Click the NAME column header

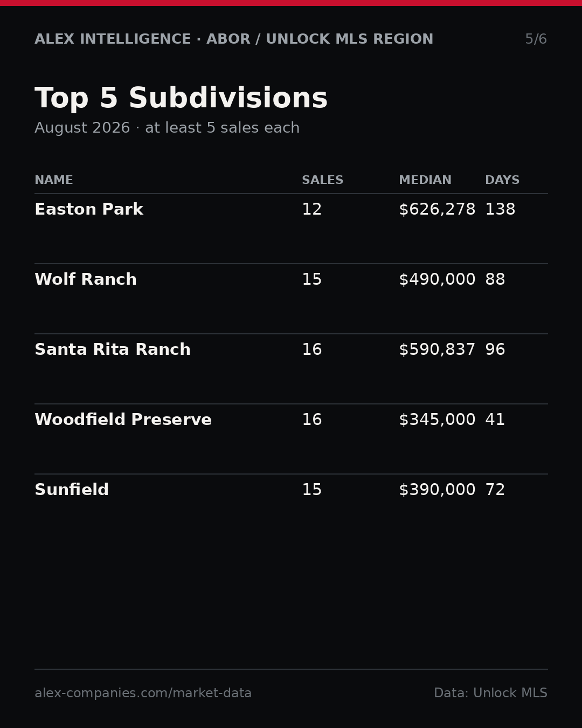click(x=54, y=181)
